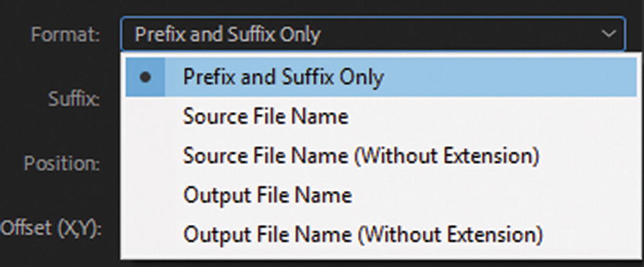The width and height of the screenshot is (644, 267).
Task: Select the highlighted "Prefix and Suffix Only" option
Action: 283,77
